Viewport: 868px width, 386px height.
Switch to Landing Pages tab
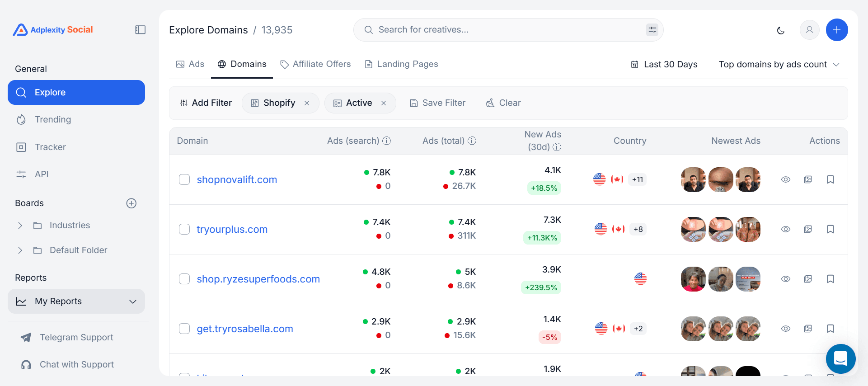pyautogui.click(x=401, y=64)
